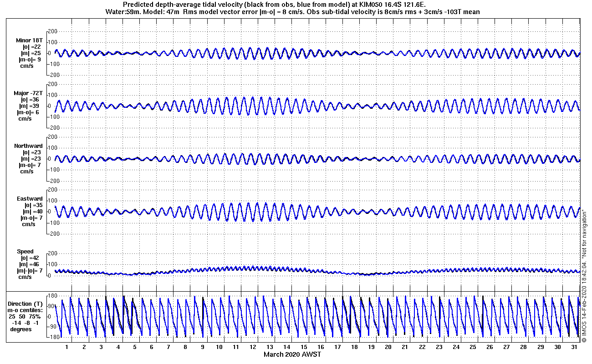Screen dimensions: 592x364
Task: Click the '200' tick on the Minor 18T axis
Action: 52,31
